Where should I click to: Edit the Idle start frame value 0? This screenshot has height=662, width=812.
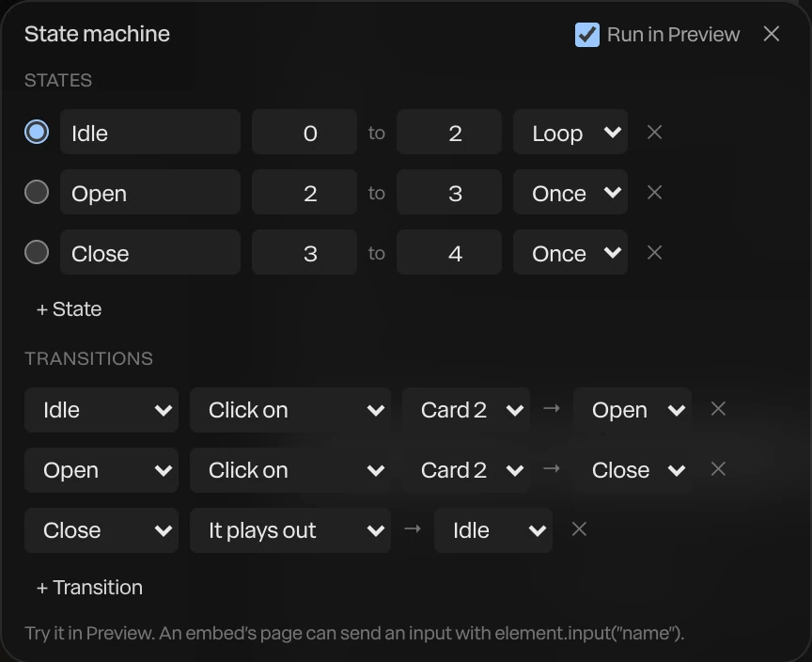304,132
